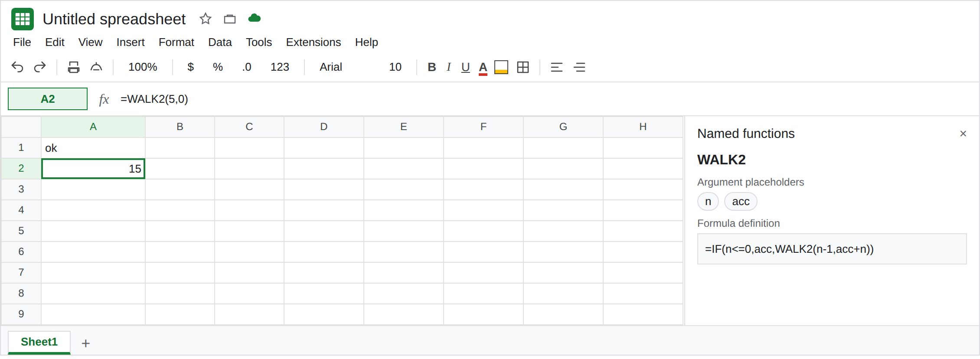980x359 pixels.
Task: Open the borders tool
Action: [x=523, y=67]
